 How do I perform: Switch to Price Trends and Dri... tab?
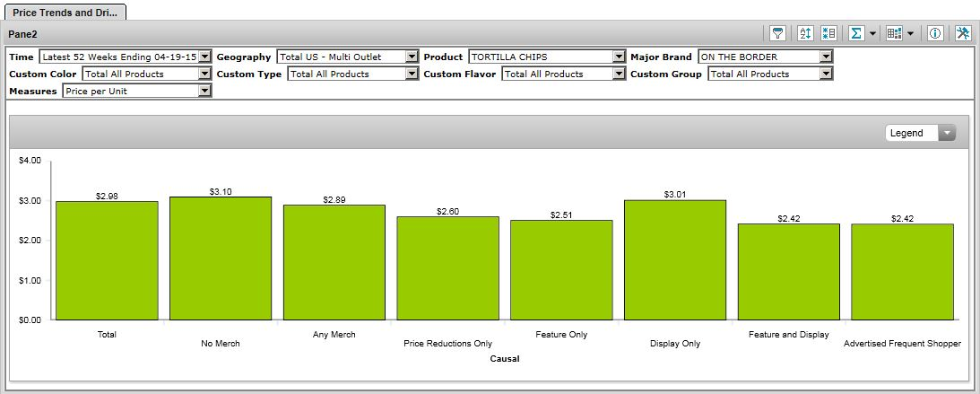coord(65,10)
